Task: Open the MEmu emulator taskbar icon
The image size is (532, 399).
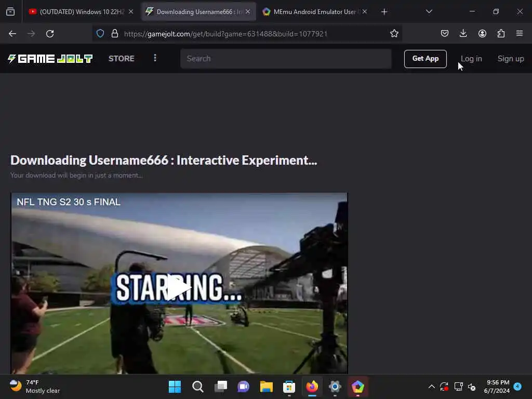Action: click(x=357, y=387)
